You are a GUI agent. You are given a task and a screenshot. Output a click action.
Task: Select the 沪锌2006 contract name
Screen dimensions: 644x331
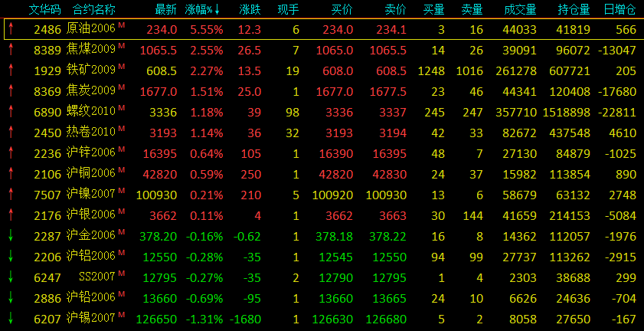pyautogui.click(x=91, y=153)
